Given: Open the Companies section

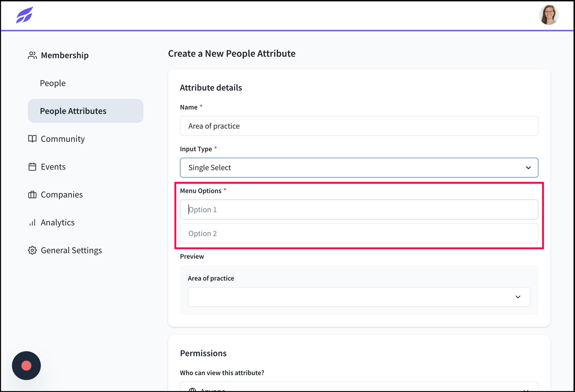Looking at the screenshot, I should [62, 194].
